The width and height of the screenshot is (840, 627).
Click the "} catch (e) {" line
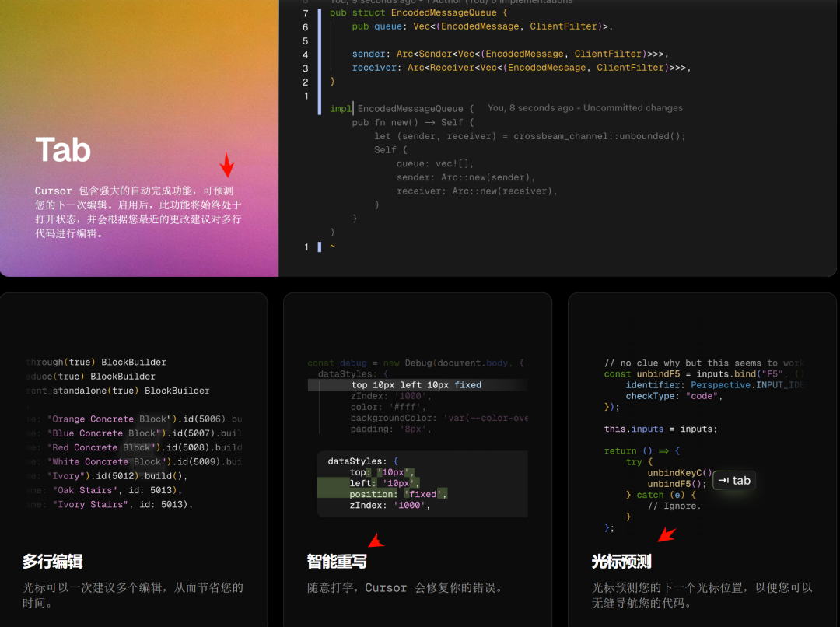coord(660,495)
